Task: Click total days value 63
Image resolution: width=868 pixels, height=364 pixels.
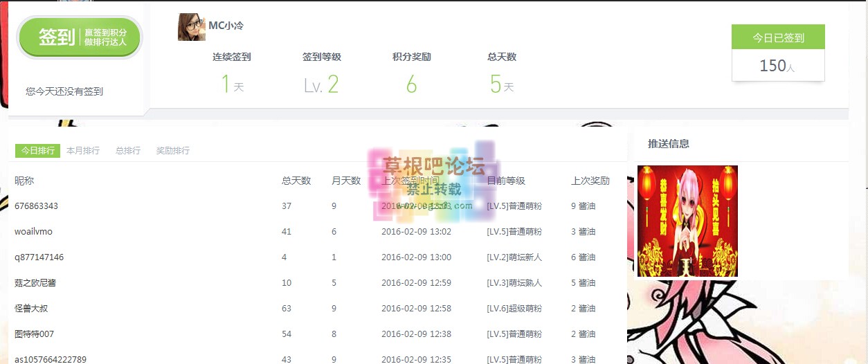Action: [x=287, y=308]
